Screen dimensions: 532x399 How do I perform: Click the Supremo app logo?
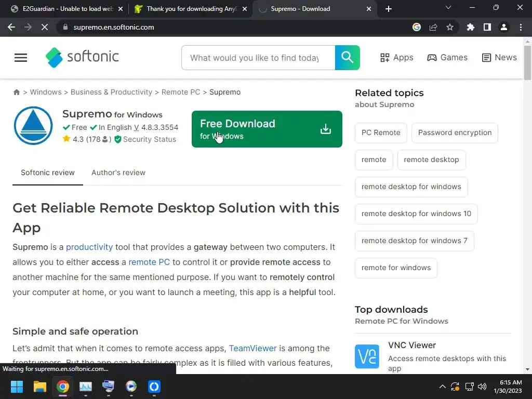click(x=33, y=126)
